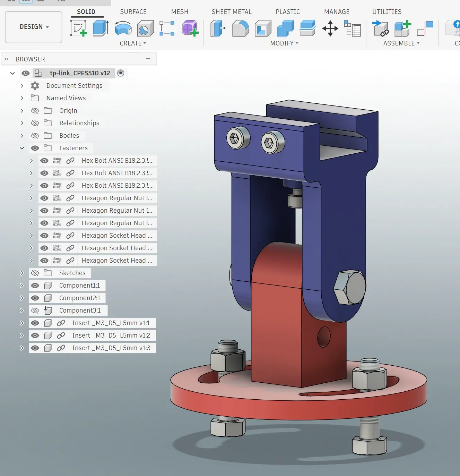Select the Create Sketch tool

point(78,28)
